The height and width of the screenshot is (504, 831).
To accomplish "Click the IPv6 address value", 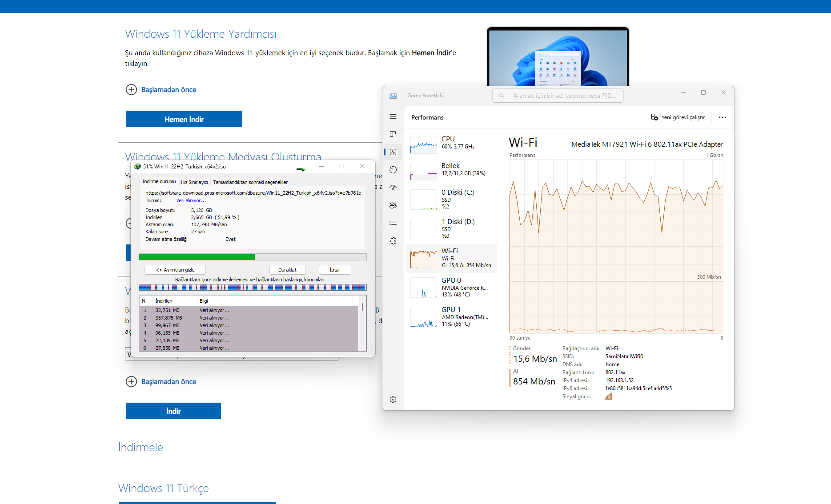I will [x=638, y=388].
